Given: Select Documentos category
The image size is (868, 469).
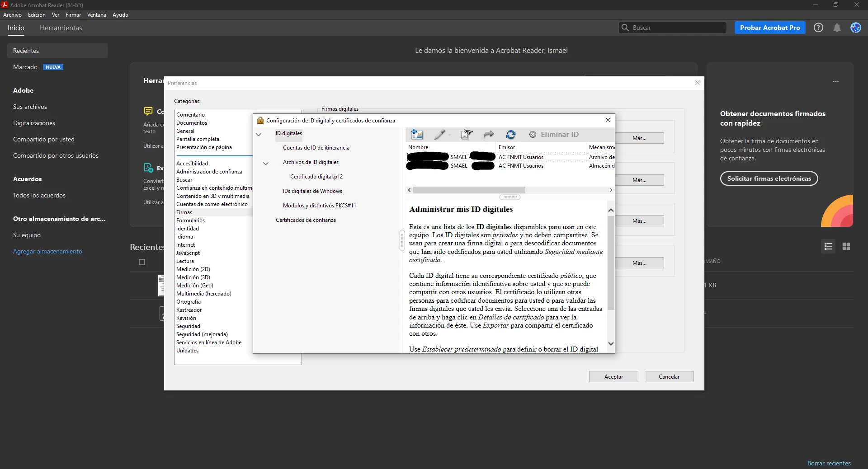Looking at the screenshot, I should point(192,123).
